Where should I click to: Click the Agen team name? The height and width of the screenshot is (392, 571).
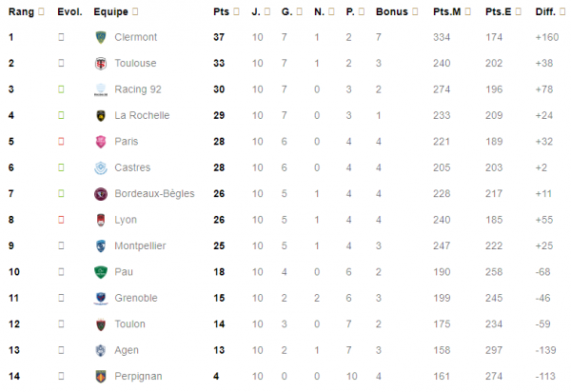point(127,350)
